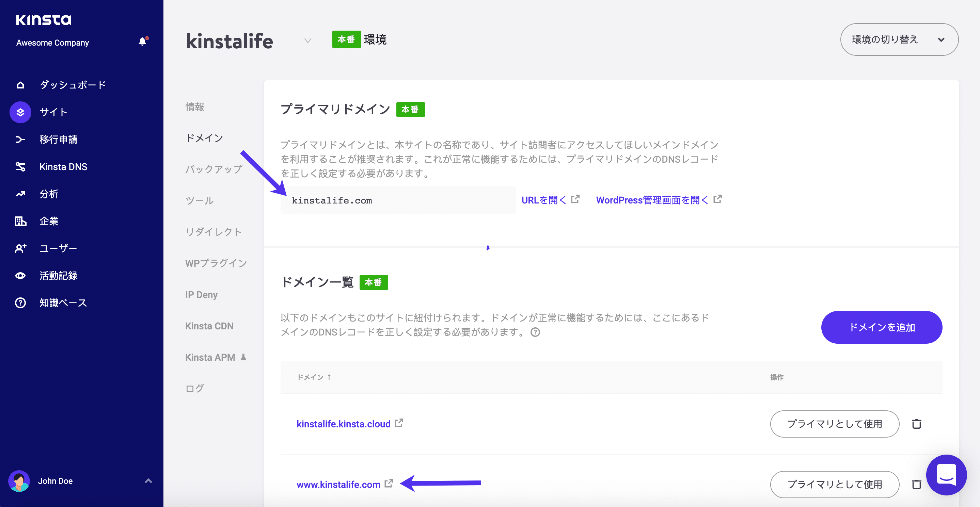This screenshot has width=980, height=507.
Task: Switch to the ログ tab
Action: (195, 389)
